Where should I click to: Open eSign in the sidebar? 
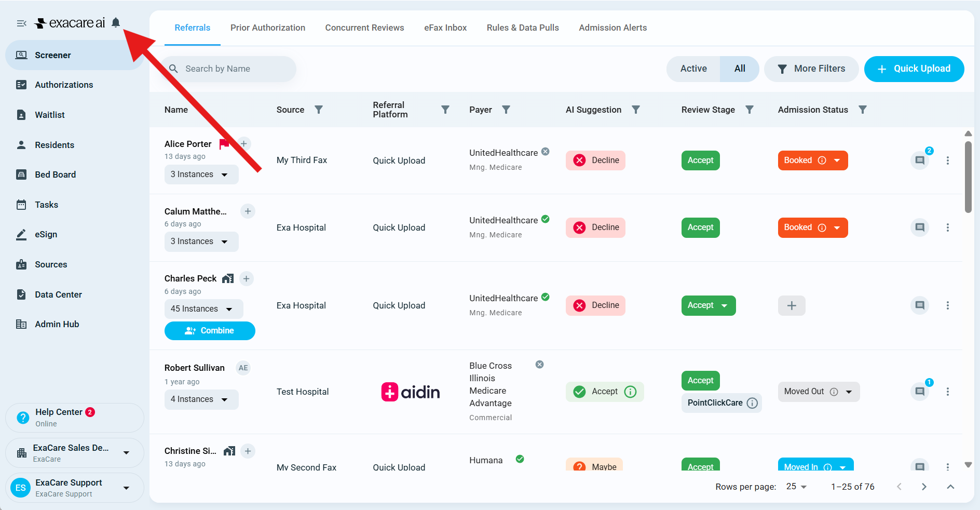pos(75,234)
